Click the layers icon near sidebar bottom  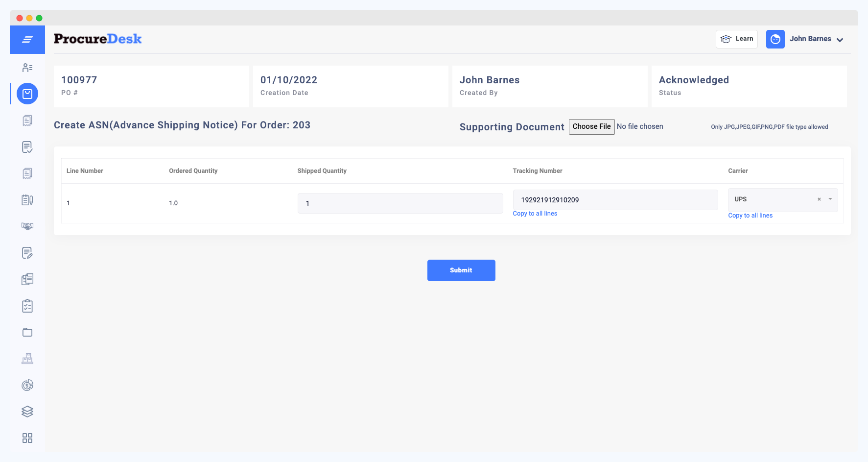[x=27, y=411]
